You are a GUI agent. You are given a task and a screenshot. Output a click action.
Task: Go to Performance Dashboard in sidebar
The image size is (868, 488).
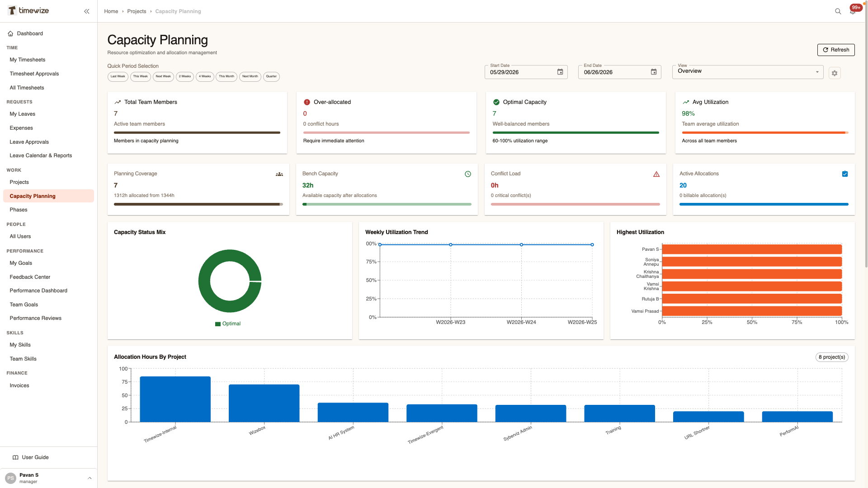[x=38, y=291]
